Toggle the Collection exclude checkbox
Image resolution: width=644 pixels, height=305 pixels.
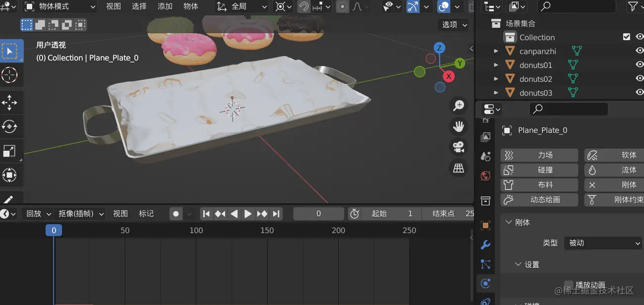click(x=627, y=37)
